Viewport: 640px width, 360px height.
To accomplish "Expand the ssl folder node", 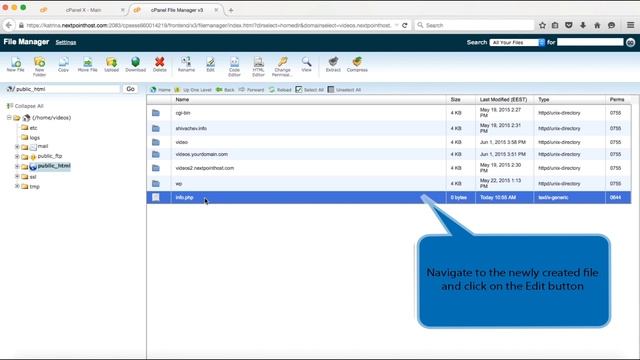I will [17, 176].
